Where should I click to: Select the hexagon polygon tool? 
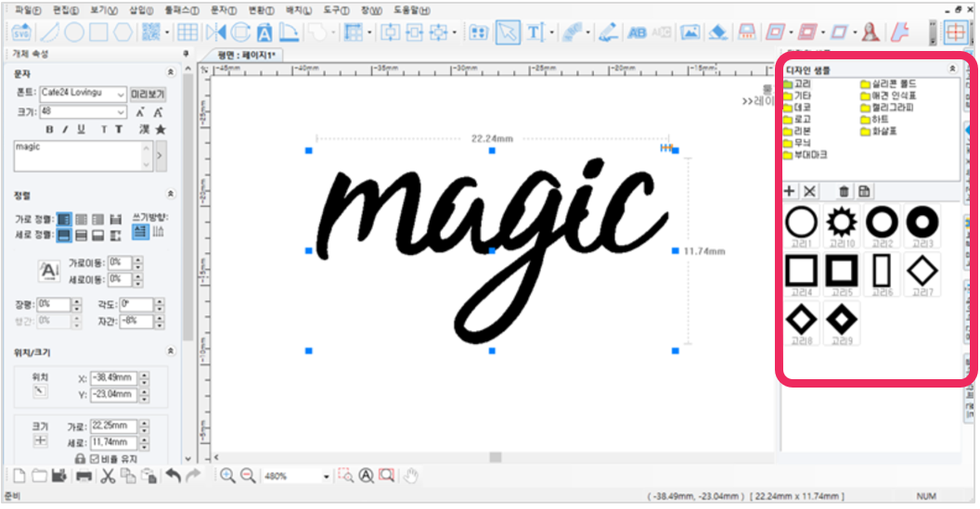click(x=123, y=32)
